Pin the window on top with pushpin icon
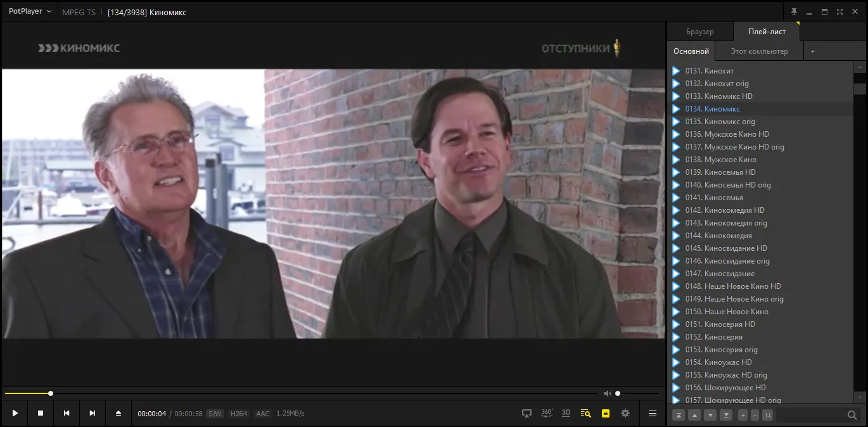Screen dimensions: 868x427 (794, 12)
